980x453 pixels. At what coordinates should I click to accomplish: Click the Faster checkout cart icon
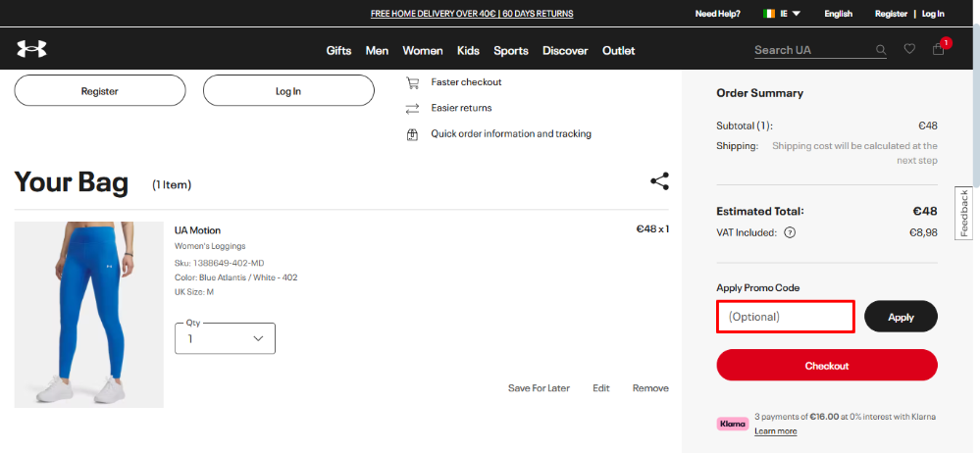pyautogui.click(x=412, y=82)
